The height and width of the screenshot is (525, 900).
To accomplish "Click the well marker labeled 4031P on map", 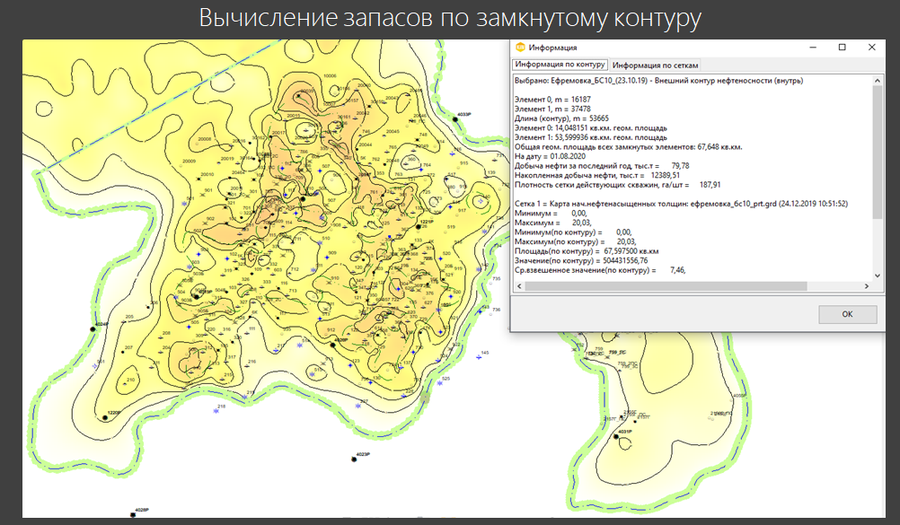I will pyautogui.click(x=616, y=437).
